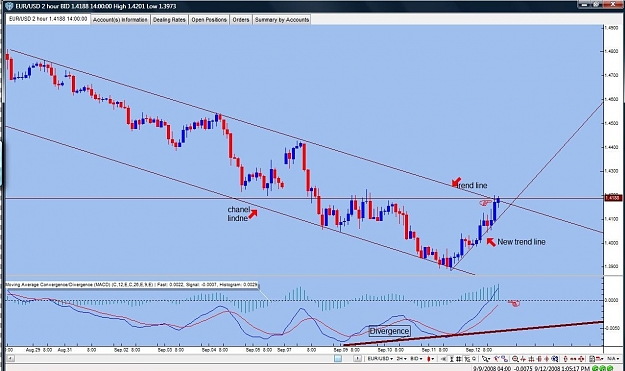Click the blue link-shaped drawing tool icon

coord(505,359)
